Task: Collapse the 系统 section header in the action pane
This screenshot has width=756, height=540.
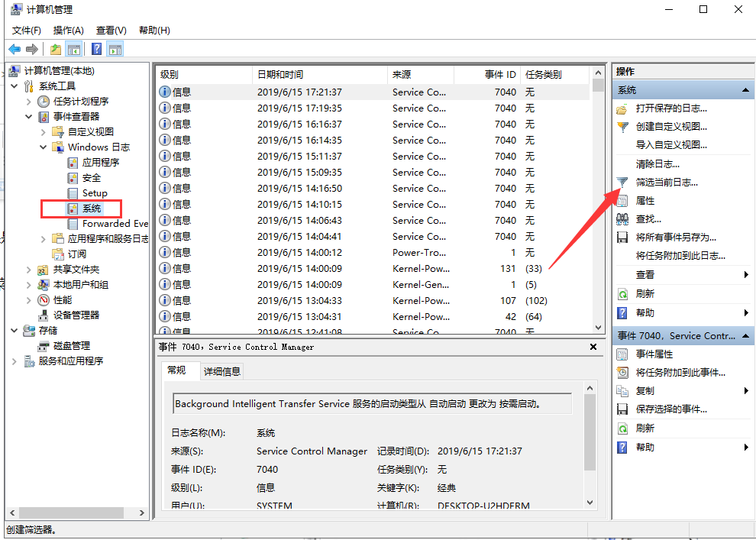Action: tap(745, 89)
